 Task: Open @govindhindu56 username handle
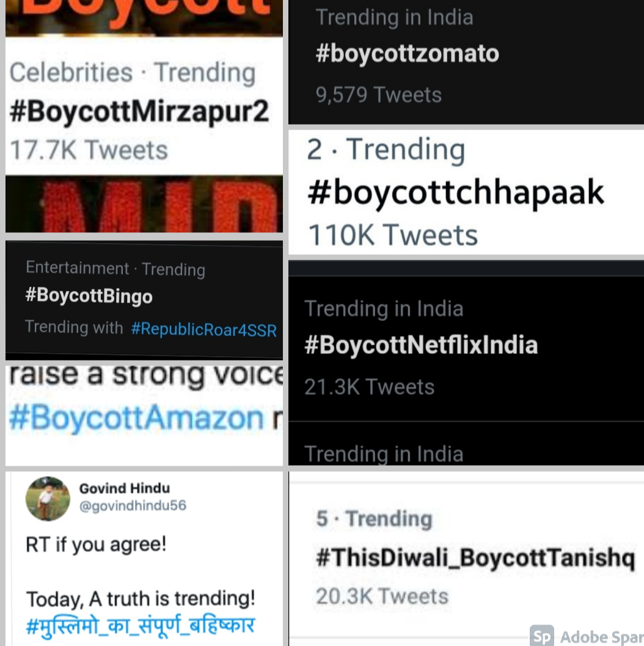coord(133,505)
